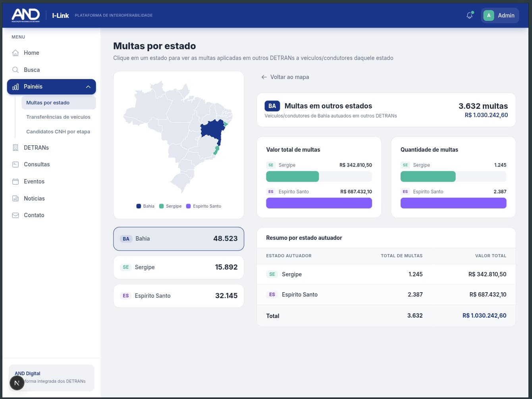Click the Contato envelope icon
This screenshot has height=399, width=532.
tap(15, 215)
